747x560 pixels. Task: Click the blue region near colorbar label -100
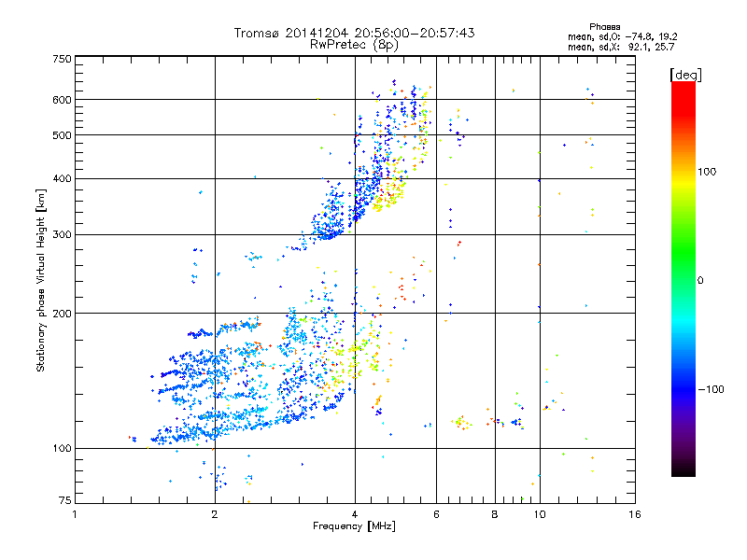[684, 389]
